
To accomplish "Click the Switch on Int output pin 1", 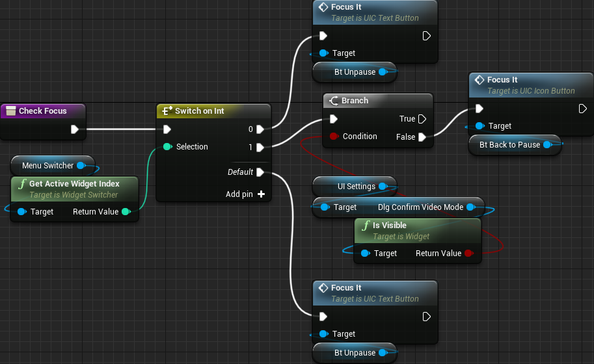I will pyautogui.click(x=260, y=147).
